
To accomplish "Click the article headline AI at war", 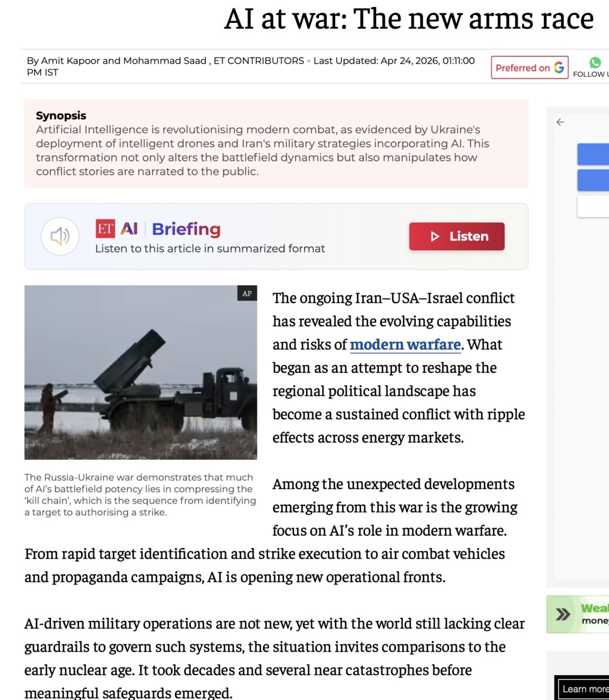I will pos(409,19).
